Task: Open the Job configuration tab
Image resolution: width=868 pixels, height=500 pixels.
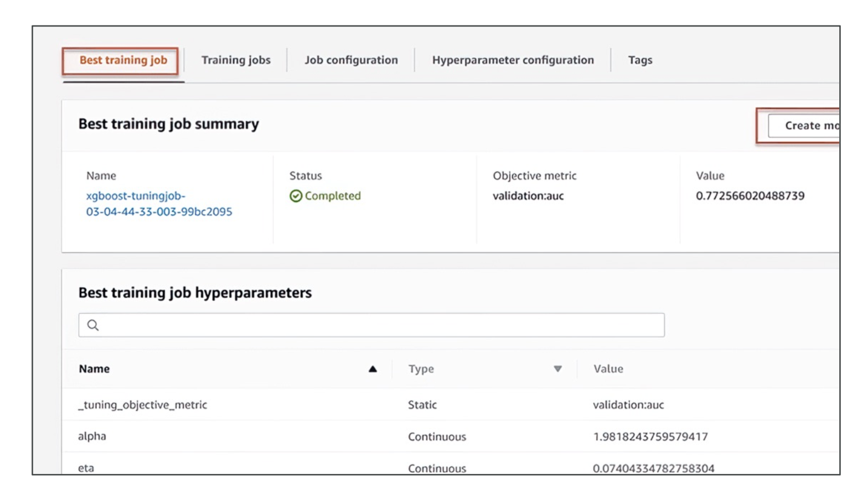Action: click(x=351, y=60)
